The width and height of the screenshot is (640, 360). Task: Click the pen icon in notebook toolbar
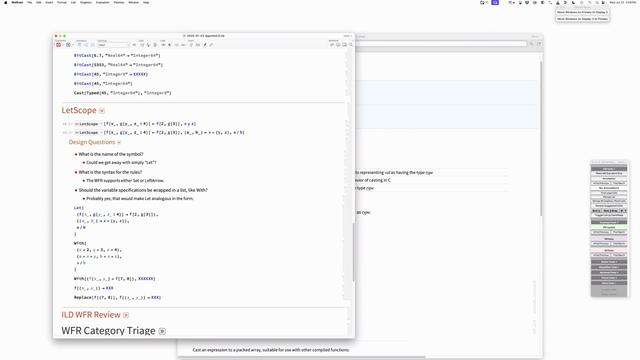tap(205, 45)
